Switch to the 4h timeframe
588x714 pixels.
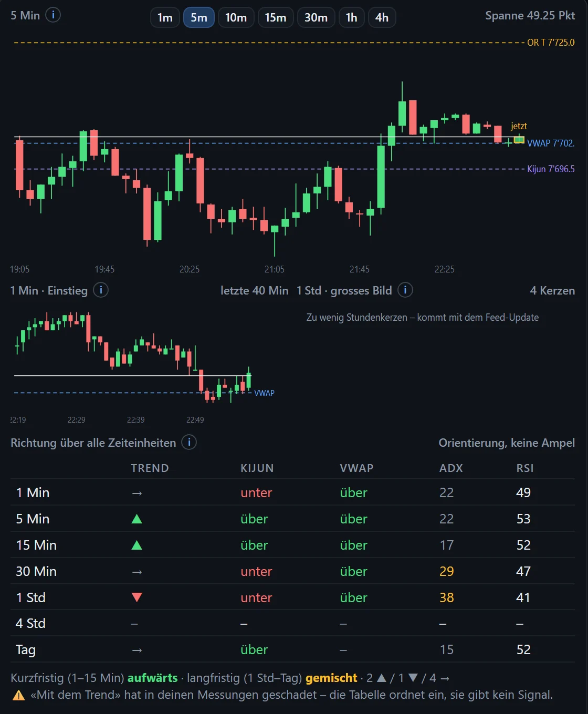point(382,18)
